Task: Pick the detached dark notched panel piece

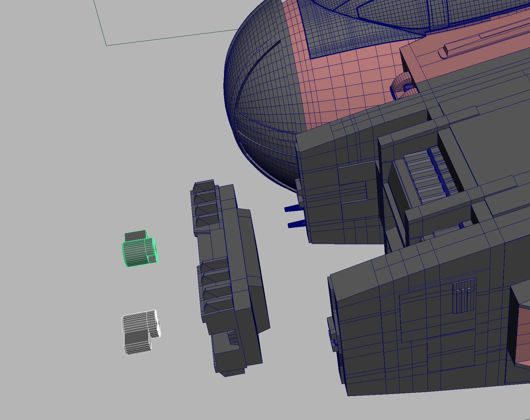Action: [229, 278]
